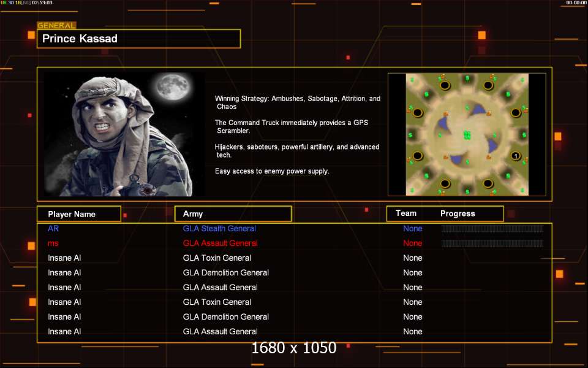This screenshot has height=368, width=588.
Task: Click the Prince Kassad general name box
Action: click(x=138, y=39)
